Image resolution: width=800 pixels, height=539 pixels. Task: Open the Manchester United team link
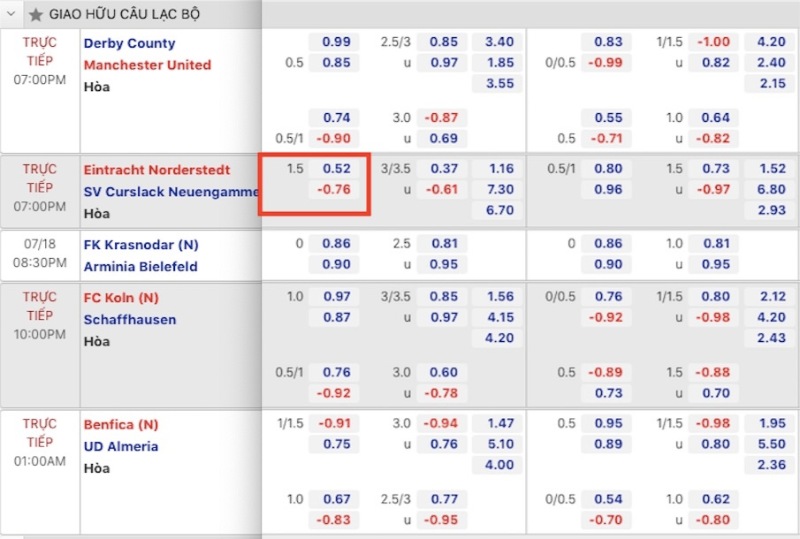[147, 65]
